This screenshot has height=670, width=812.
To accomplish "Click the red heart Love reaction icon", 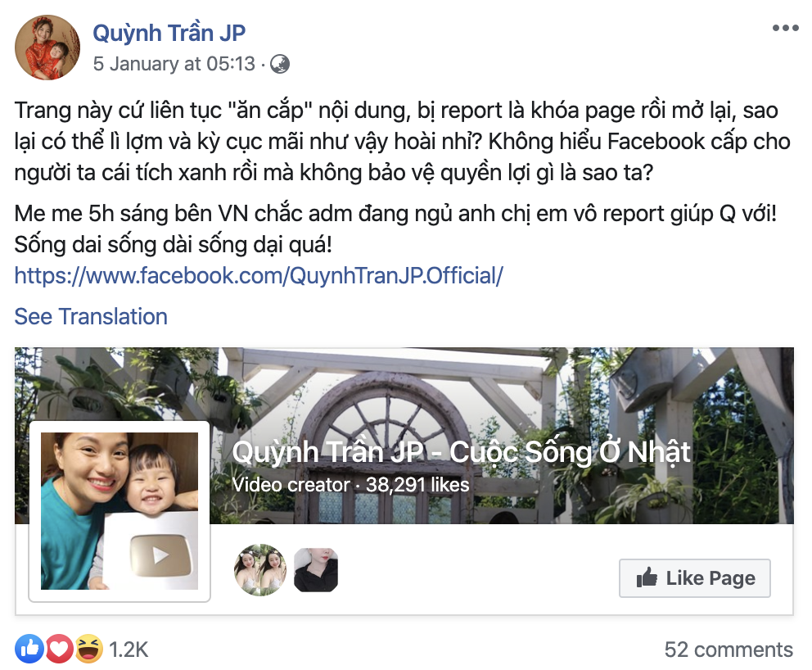I will 59,649.
